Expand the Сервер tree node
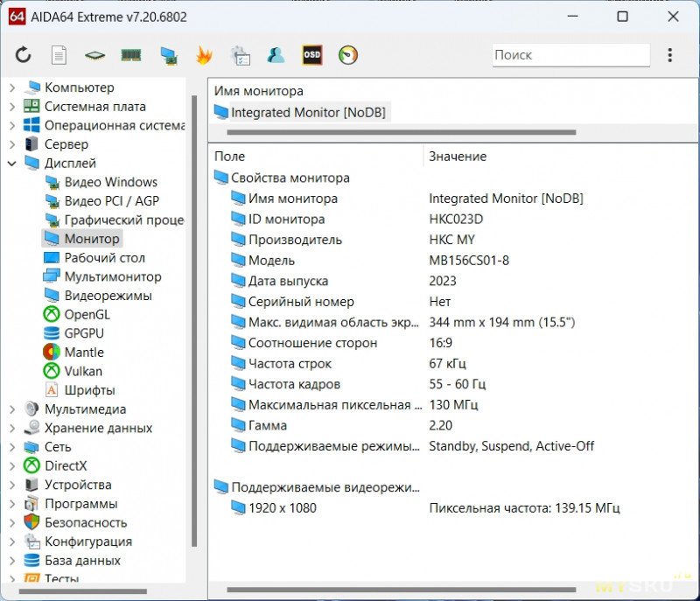 pos(12,144)
